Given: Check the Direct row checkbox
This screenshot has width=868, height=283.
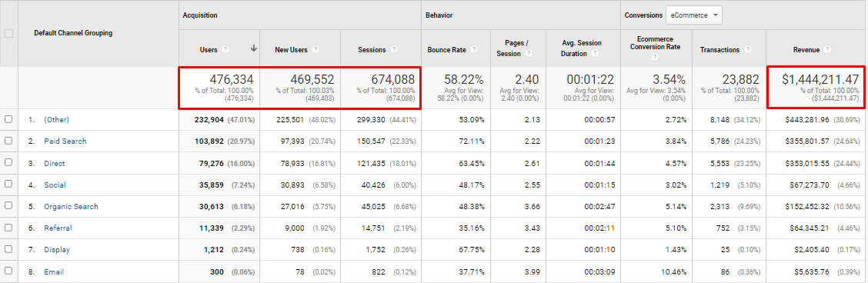Looking at the screenshot, I should (8, 163).
